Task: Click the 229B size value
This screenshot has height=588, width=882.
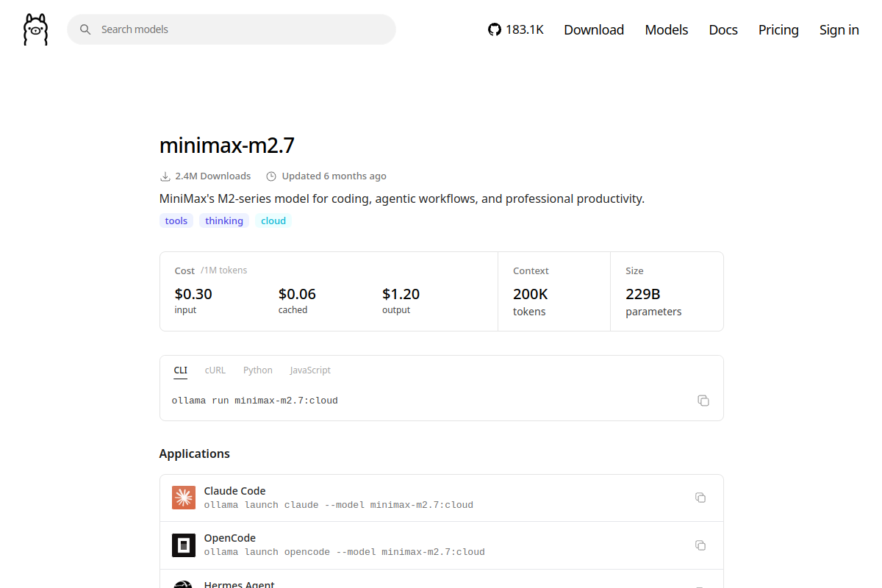Action: tap(643, 294)
